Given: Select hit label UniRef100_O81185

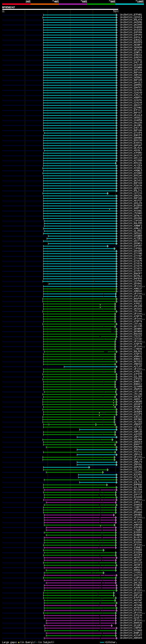Looking at the screenshot, I should [x=131, y=123].
